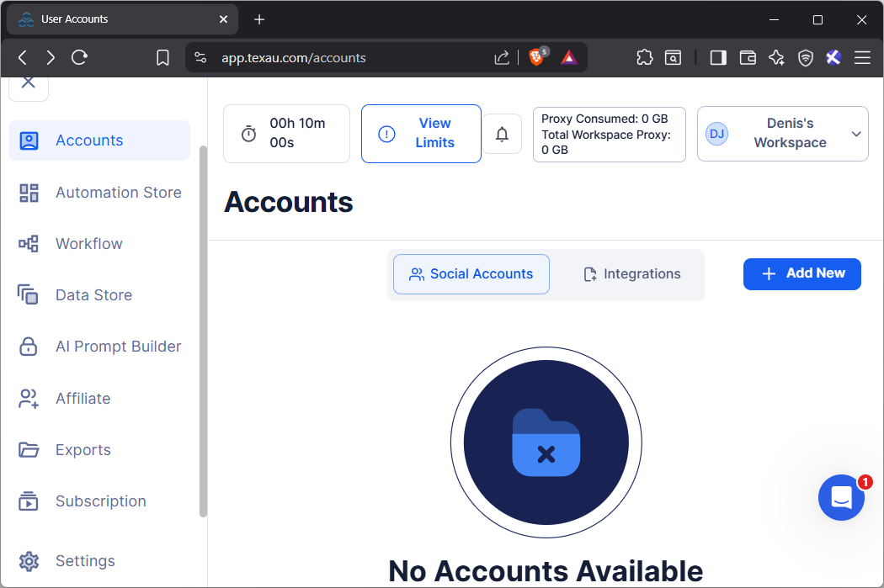Switch to the Integrations tab
Screen dimensions: 884x588
(x=631, y=274)
